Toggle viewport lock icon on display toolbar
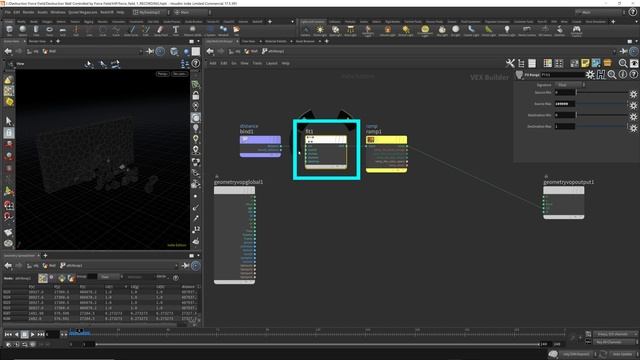 click(x=196, y=95)
